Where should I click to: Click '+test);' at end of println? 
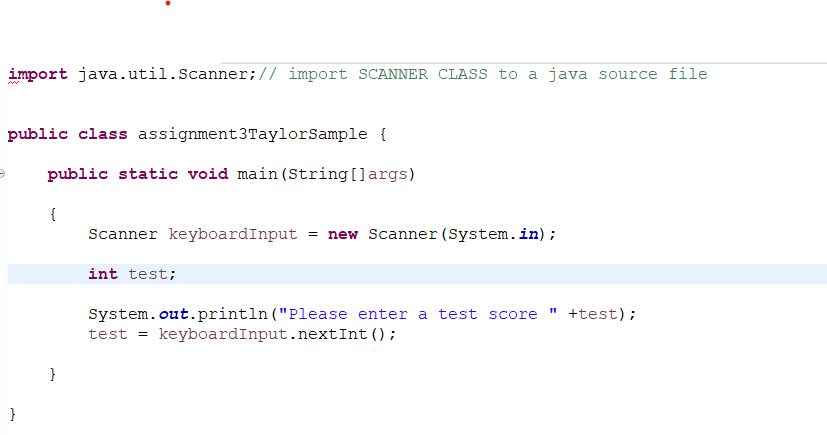(602, 314)
